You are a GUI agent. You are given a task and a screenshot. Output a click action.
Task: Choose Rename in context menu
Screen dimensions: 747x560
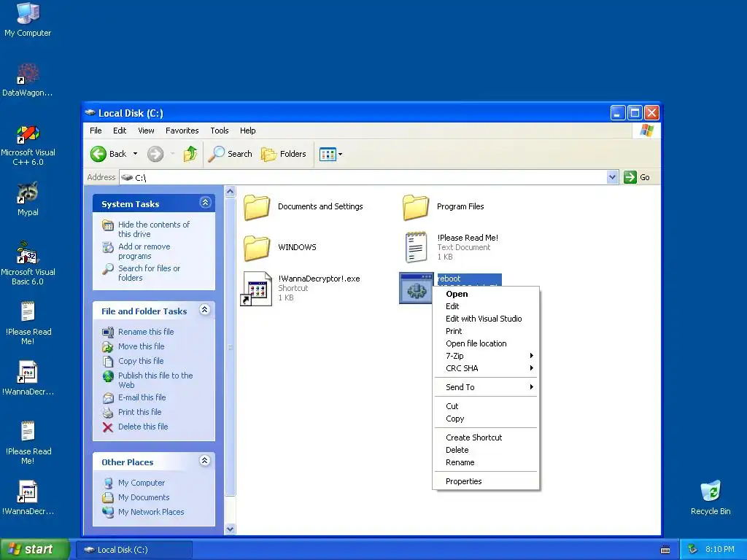(x=486, y=462)
